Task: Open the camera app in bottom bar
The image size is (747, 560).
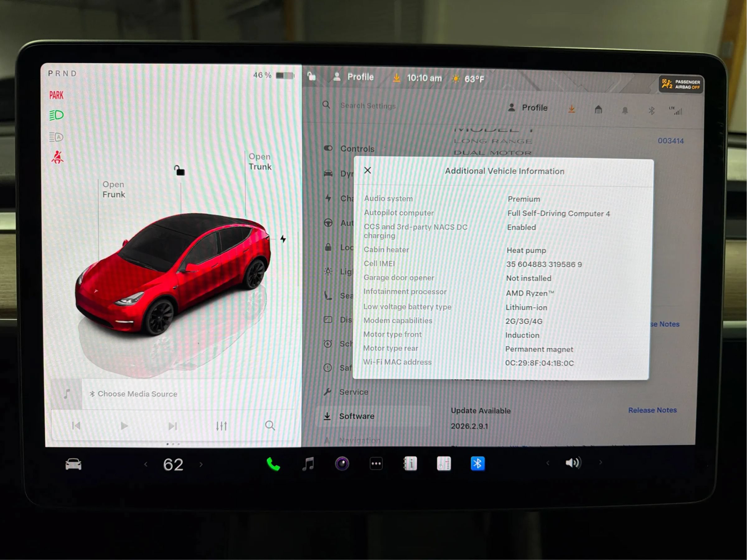Action: coord(342,464)
